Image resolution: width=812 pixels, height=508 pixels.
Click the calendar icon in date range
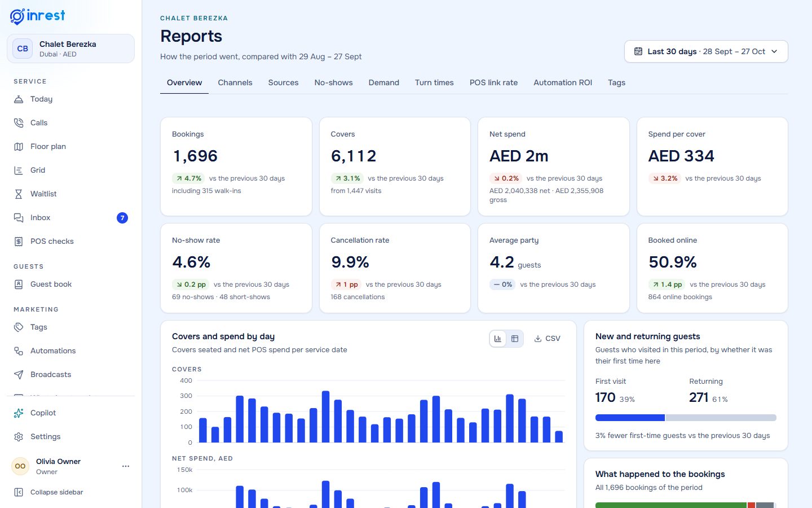pos(638,51)
